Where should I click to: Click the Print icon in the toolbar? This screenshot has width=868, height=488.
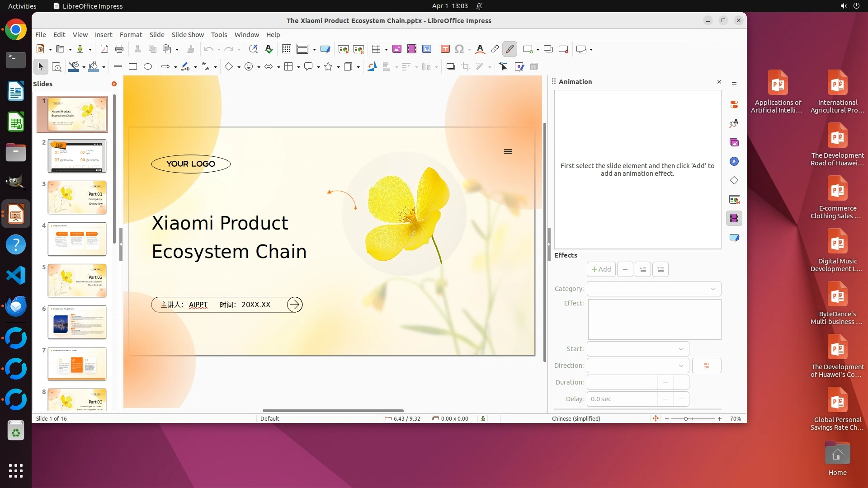(x=119, y=49)
